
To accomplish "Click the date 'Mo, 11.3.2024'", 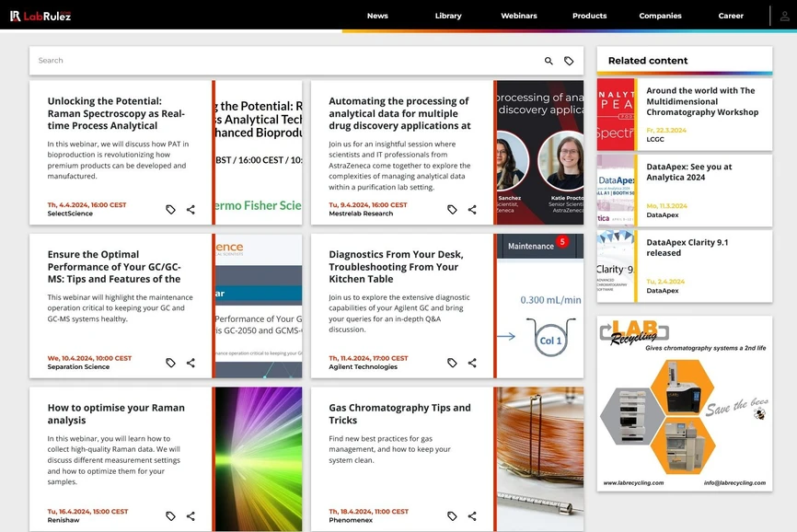I will (667, 206).
